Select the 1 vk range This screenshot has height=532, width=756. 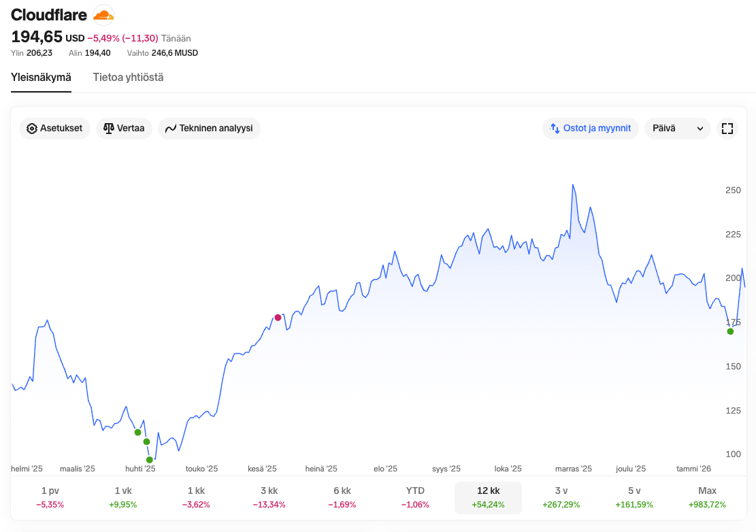pos(123,497)
